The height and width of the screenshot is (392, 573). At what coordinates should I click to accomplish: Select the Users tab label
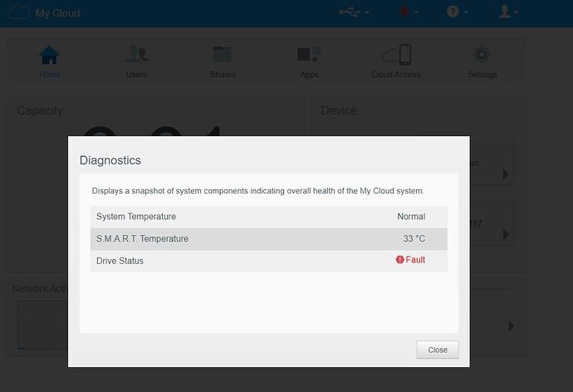[x=136, y=75]
